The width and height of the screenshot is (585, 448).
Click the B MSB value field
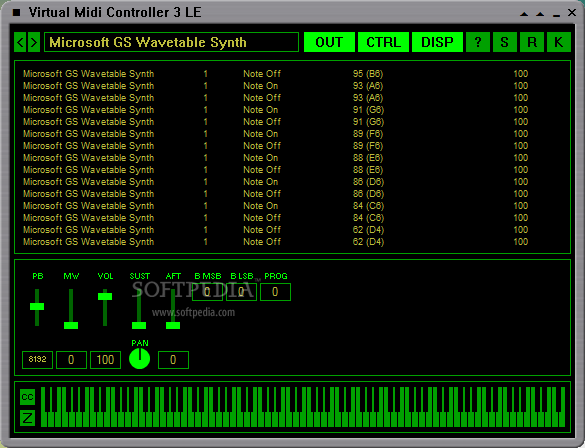point(207,292)
